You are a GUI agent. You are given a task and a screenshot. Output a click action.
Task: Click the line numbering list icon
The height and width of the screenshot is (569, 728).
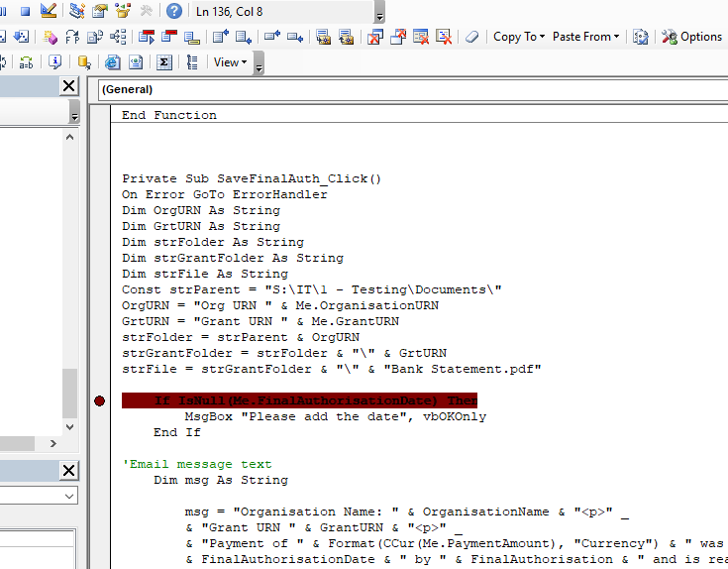coord(192,62)
